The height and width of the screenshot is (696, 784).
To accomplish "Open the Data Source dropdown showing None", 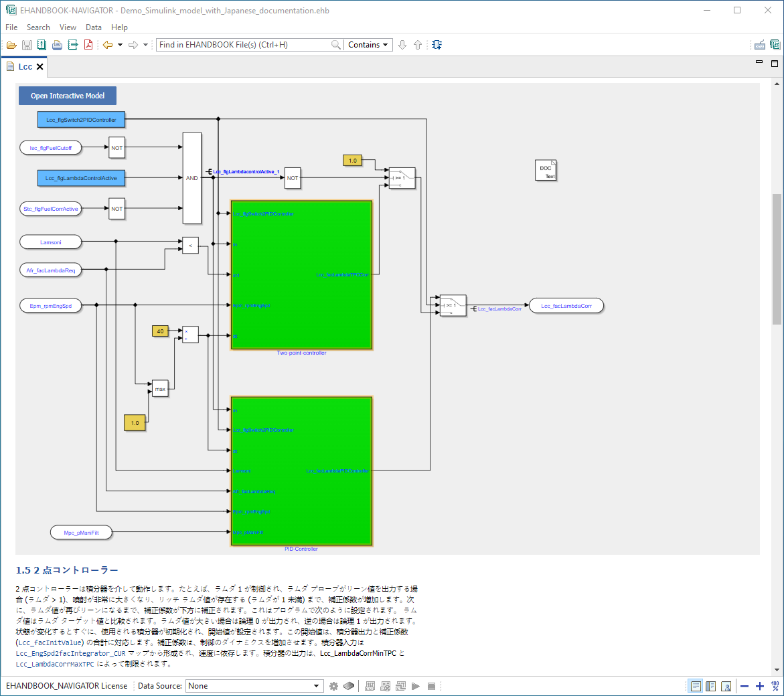I will [x=254, y=686].
